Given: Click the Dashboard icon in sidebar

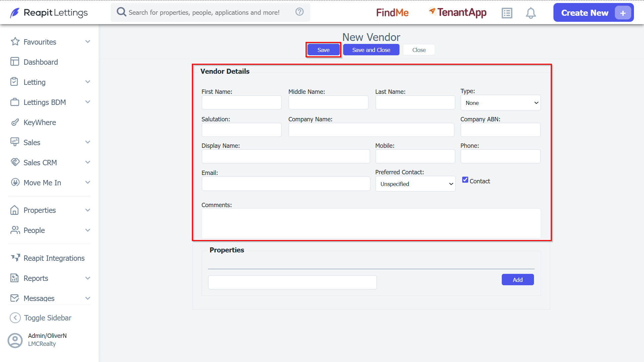Looking at the screenshot, I should click(x=15, y=62).
